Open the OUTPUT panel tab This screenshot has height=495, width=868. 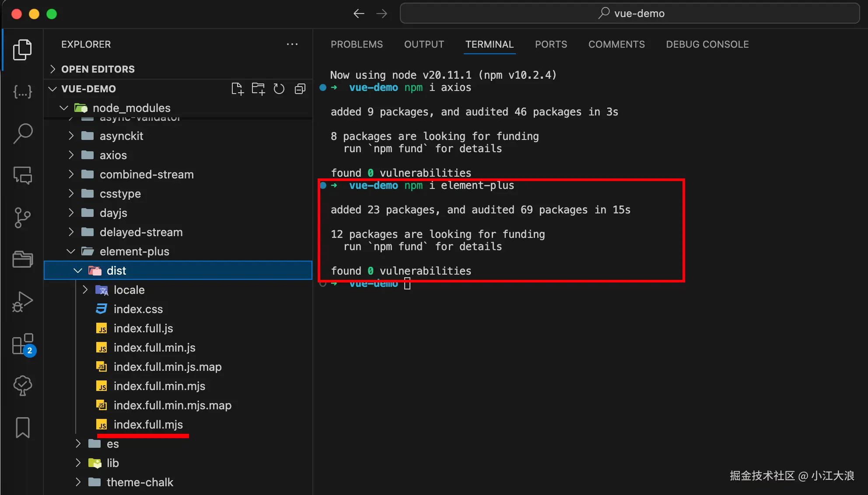pos(424,44)
